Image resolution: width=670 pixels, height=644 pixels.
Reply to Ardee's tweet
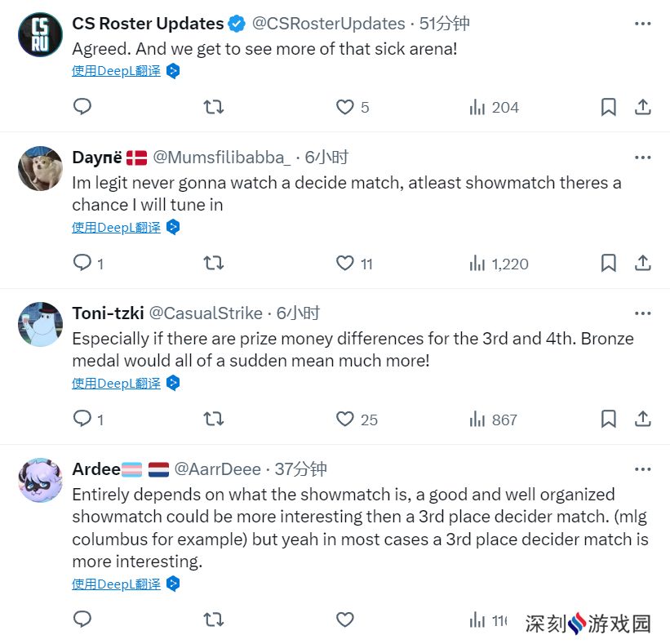(x=82, y=619)
